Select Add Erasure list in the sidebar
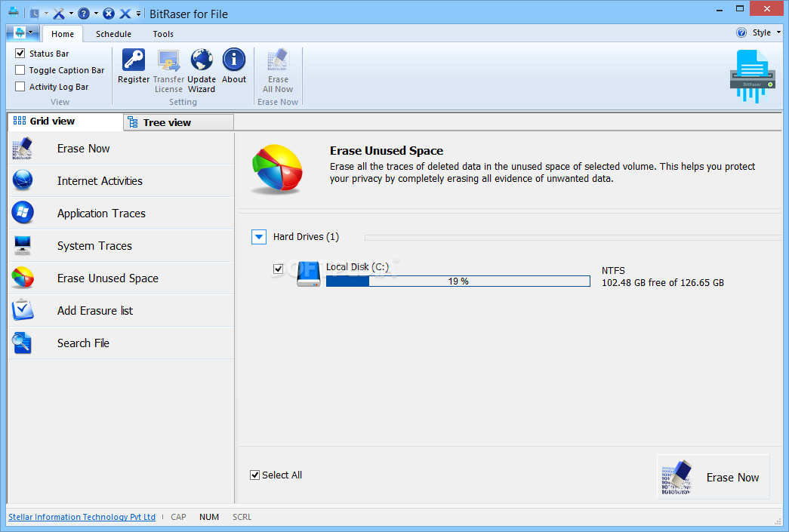The image size is (789, 532). pyautogui.click(x=122, y=311)
